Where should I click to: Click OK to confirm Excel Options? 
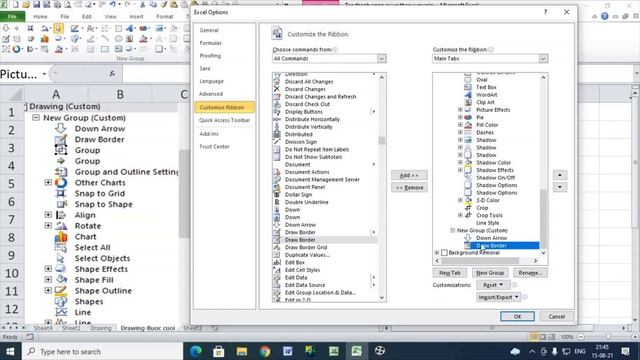coord(517,316)
